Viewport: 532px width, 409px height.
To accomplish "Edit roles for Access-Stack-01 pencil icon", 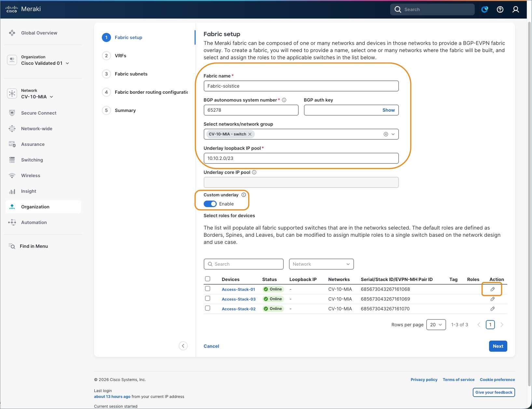I will [493, 289].
